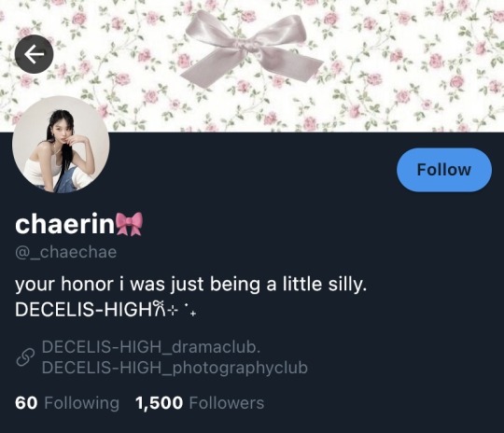Click the Following count number 60
Viewport: 504px width, 433px height.
click(26, 403)
